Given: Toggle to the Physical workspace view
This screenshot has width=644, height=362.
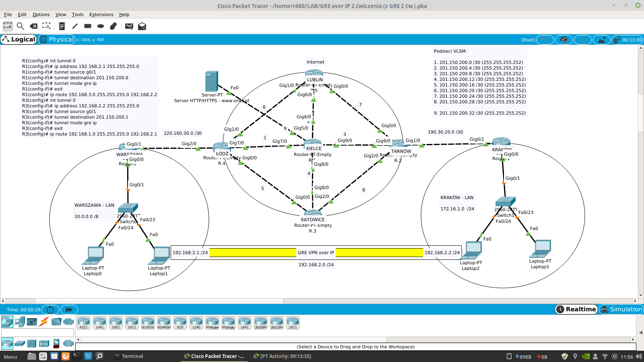Looking at the screenshot, I should click(57, 39).
